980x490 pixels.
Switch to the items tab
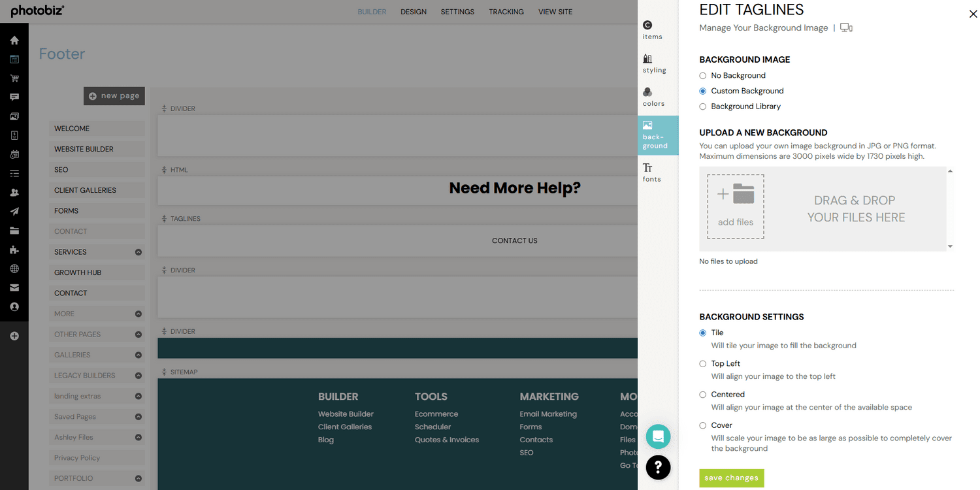653,30
